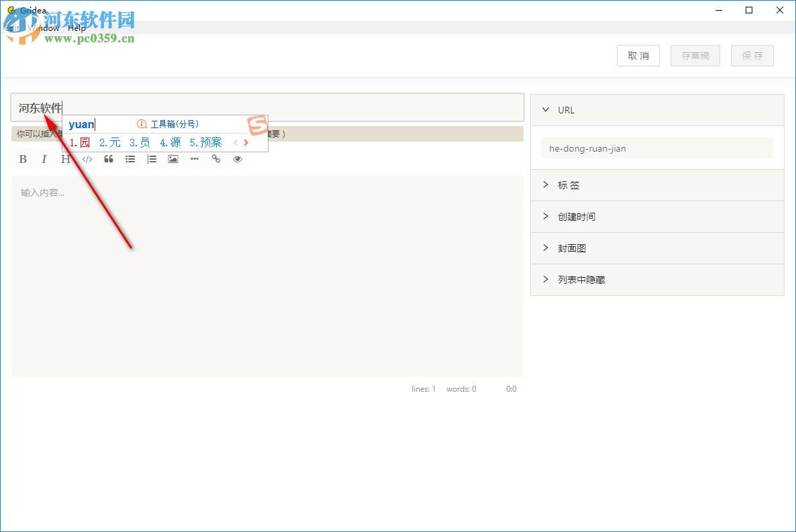Insert a code block with the </> icon
Image resolution: width=796 pixels, height=532 pixels.
[x=87, y=159]
